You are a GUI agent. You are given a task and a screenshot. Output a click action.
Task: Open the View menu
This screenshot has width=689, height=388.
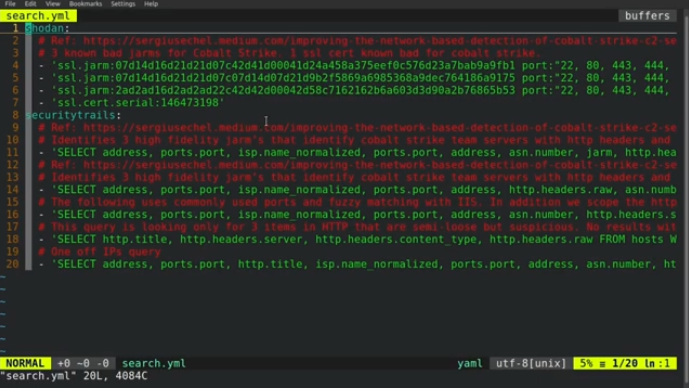(53, 4)
